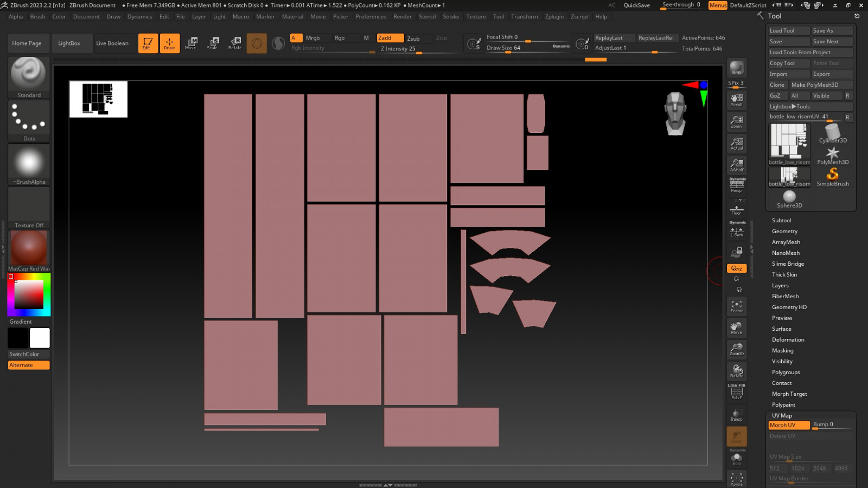Select the Edit mode icon

pos(148,43)
